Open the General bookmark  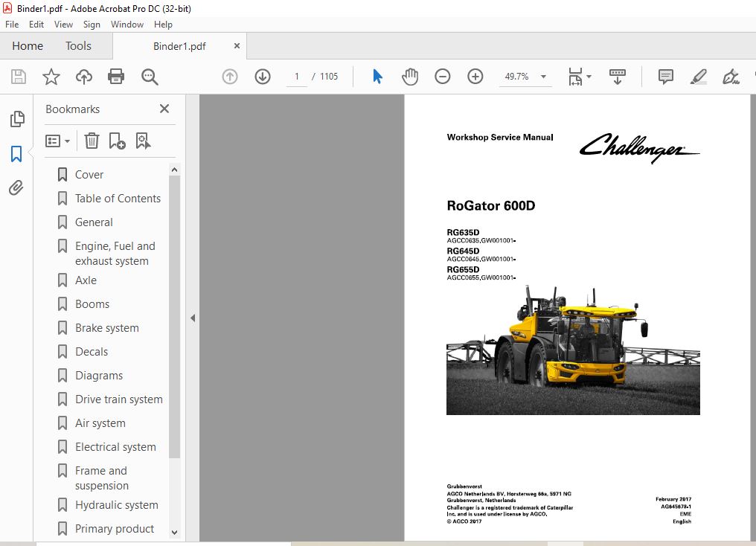click(x=94, y=222)
